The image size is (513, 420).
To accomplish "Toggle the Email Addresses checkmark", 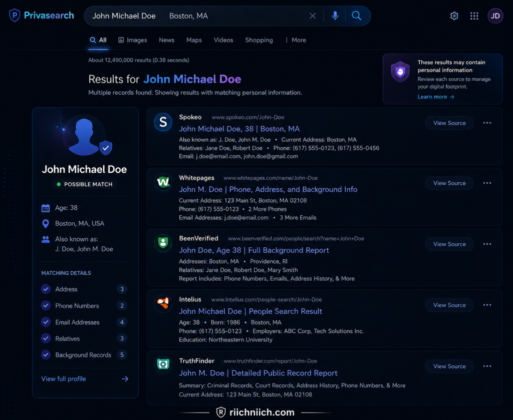I will click(46, 322).
